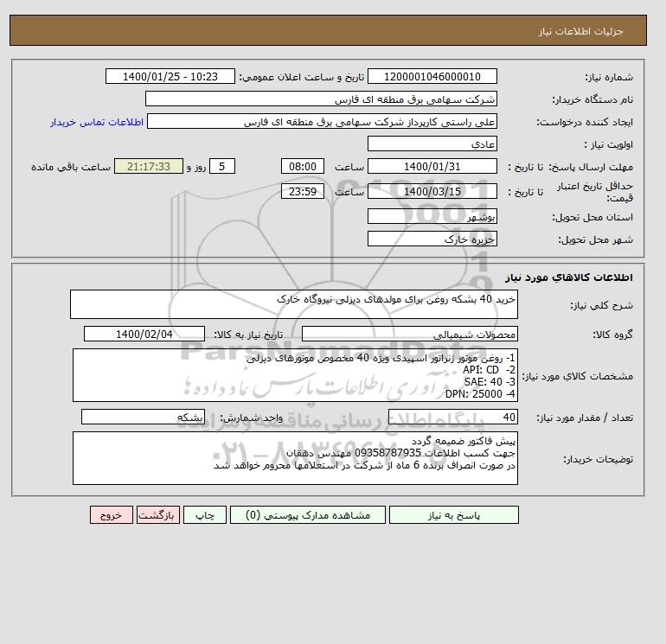Select the شماره نیاز field 1200001046000010
This screenshot has width=666, height=644.
point(432,76)
